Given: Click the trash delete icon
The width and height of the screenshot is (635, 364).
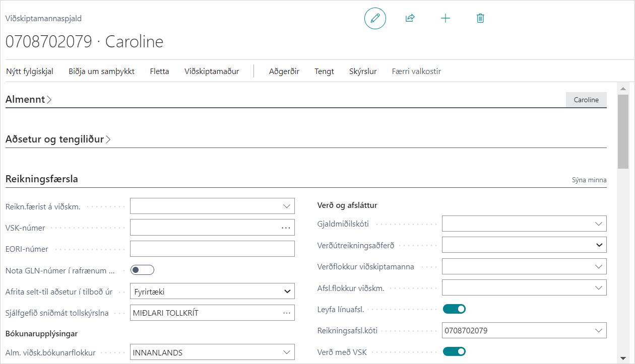Looking at the screenshot, I should [480, 19].
